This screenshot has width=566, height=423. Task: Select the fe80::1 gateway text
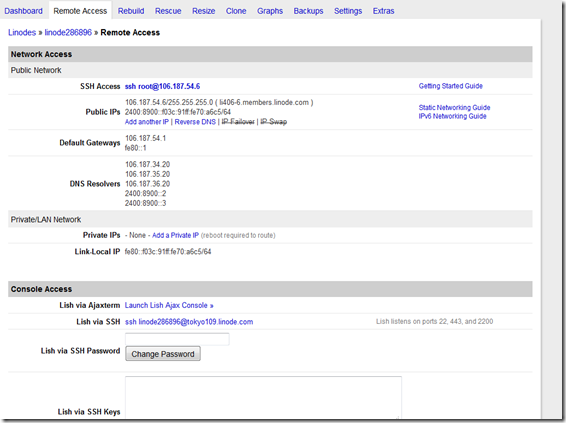[135, 148]
